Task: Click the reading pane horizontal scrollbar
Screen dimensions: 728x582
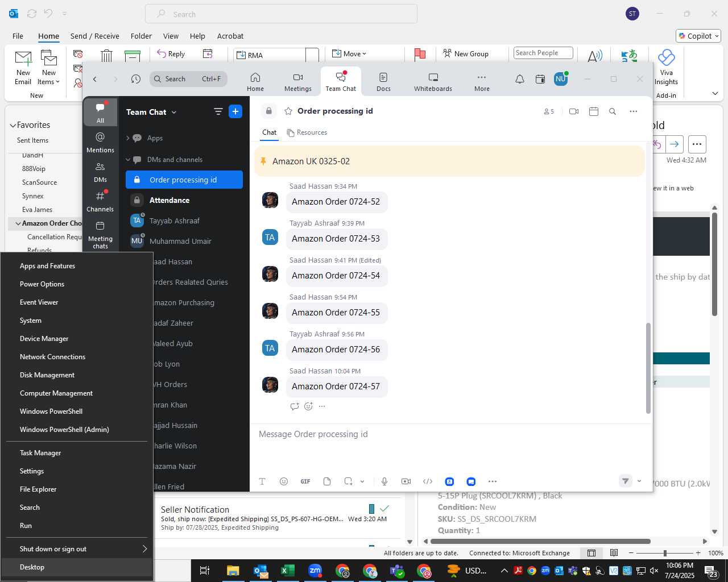Action: click(540, 541)
